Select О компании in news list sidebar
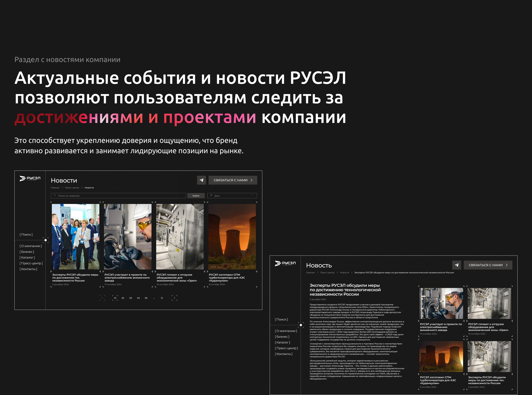Image resolution: width=532 pixels, height=395 pixels. pos(31,246)
